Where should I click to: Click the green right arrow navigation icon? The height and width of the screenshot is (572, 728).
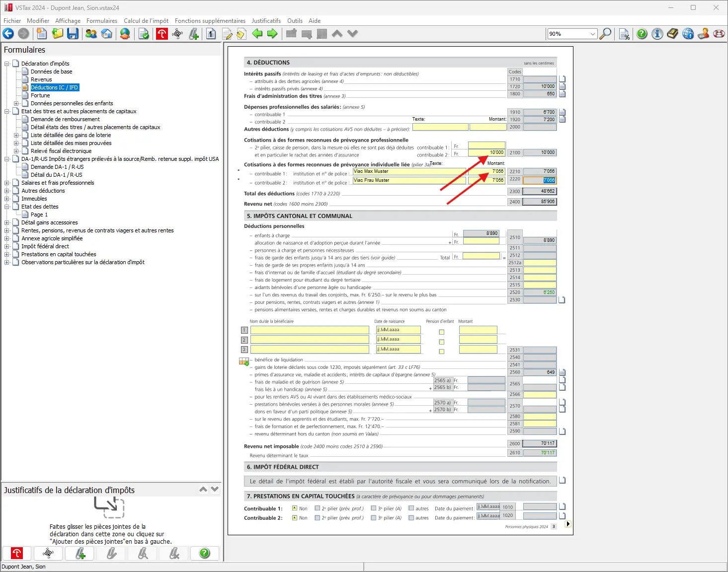click(x=272, y=34)
